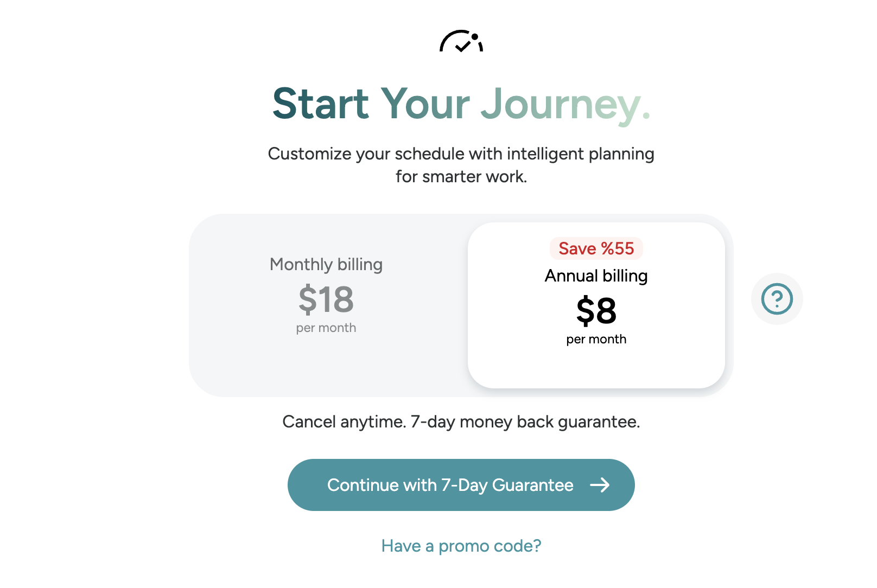Click the word "Journey." in the heading
877x588 pixels.
[566, 105]
